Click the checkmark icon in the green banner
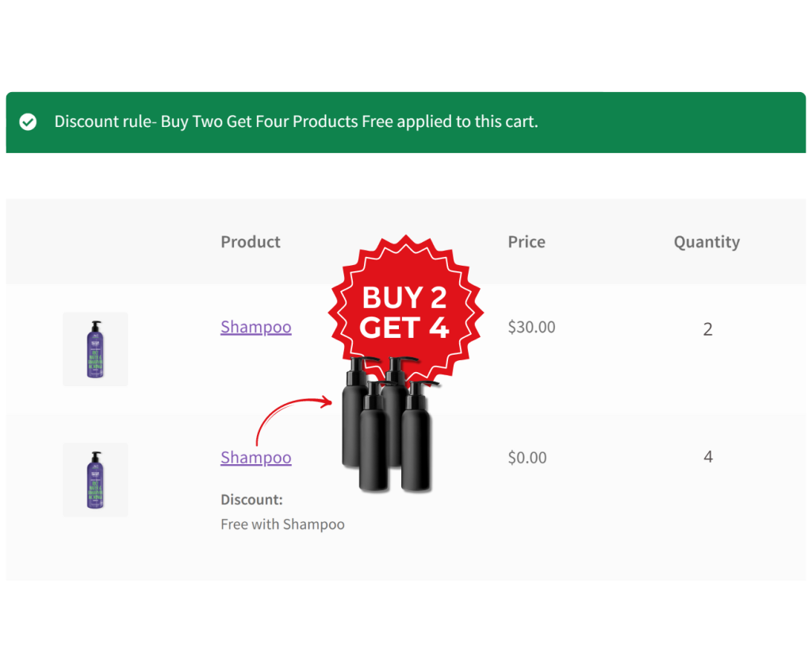Screen dimensions: 812x672 [x=29, y=122]
